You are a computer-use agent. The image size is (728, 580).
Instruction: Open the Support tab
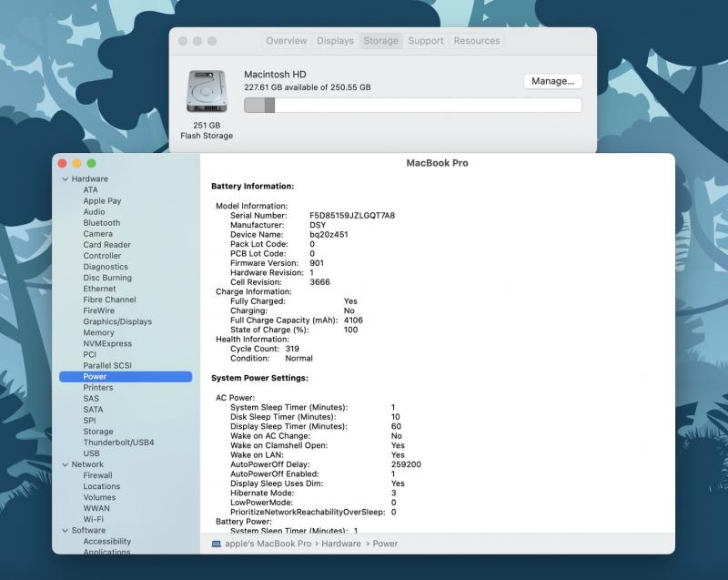pos(426,41)
